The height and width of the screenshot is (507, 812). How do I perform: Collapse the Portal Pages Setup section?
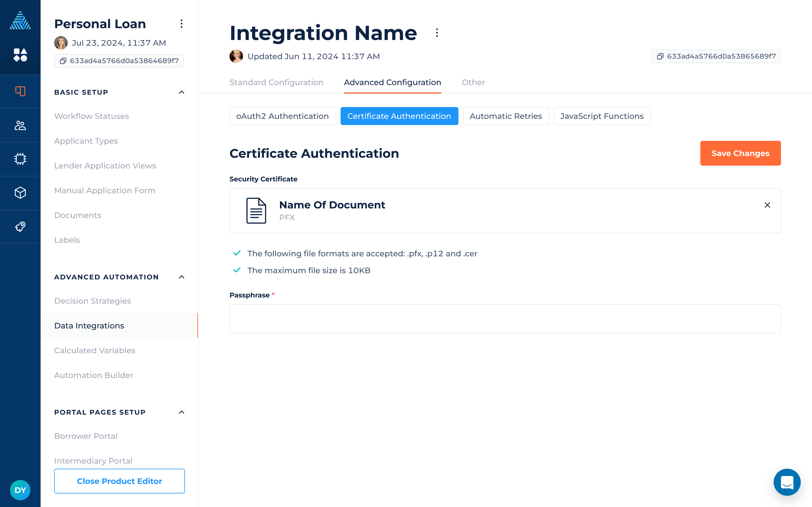coord(182,412)
